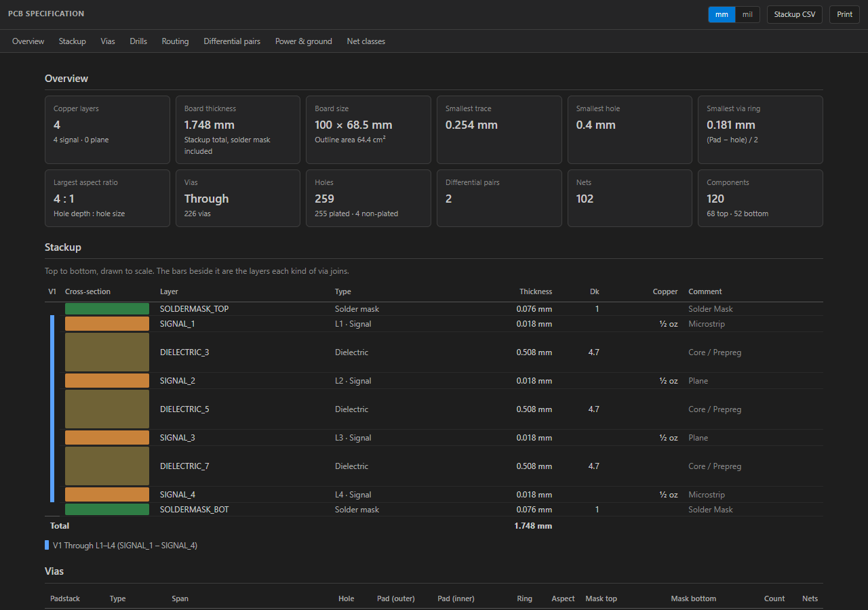Navigate to the Drills tab
This screenshot has width=868, height=610.
coord(138,41)
